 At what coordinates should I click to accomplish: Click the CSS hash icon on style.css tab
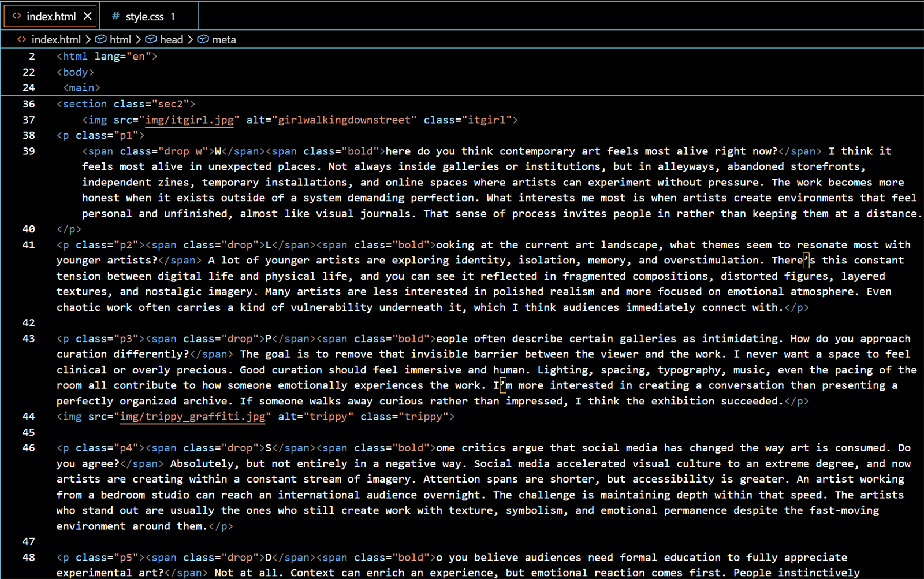[115, 16]
